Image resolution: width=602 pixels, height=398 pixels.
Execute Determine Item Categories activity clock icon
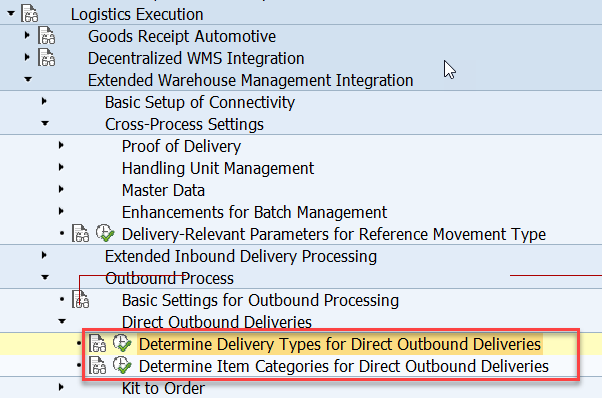point(122,365)
